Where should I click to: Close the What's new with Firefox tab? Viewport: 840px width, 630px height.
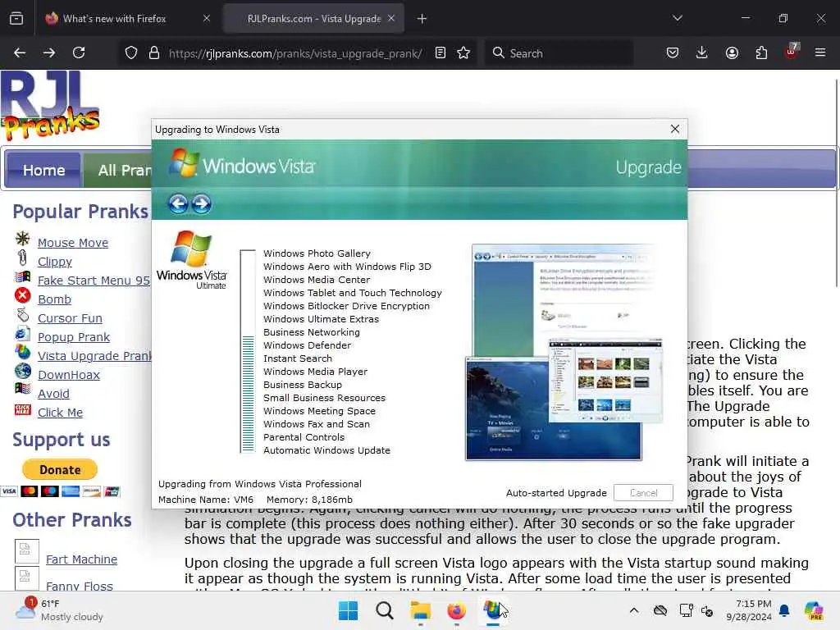[207, 18]
